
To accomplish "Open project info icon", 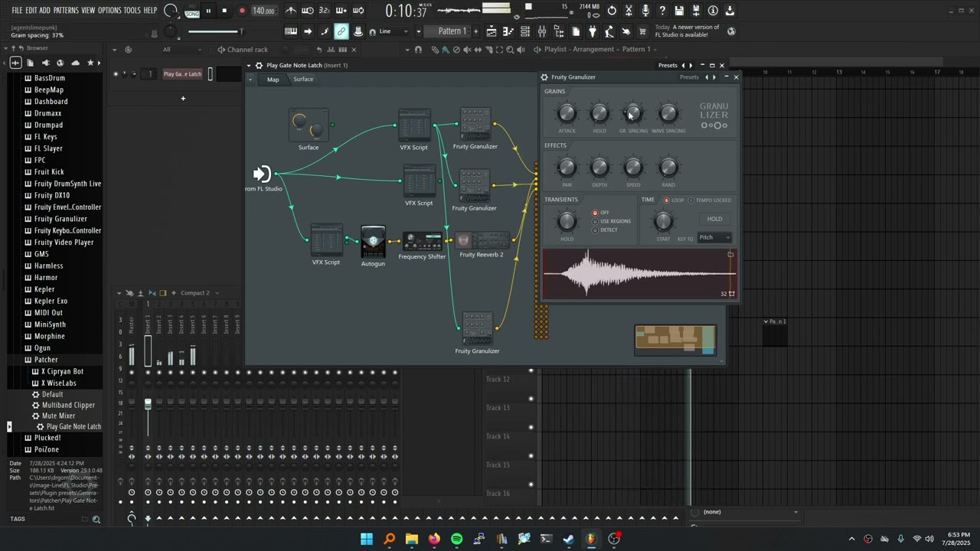I will pyautogui.click(x=713, y=11).
